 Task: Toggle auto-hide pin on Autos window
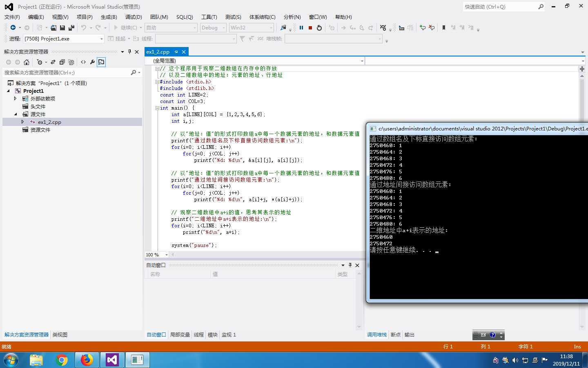pyautogui.click(x=350, y=265)
